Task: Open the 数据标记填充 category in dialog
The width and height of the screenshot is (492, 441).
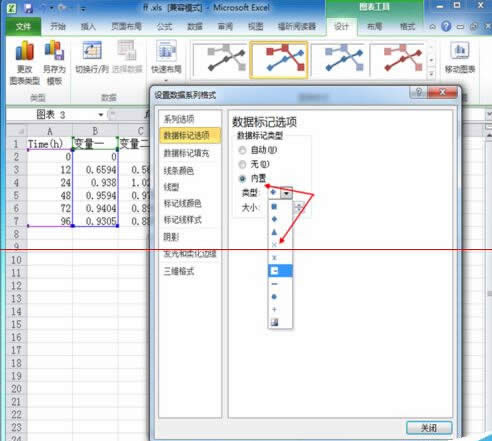Action: (187, 153)
